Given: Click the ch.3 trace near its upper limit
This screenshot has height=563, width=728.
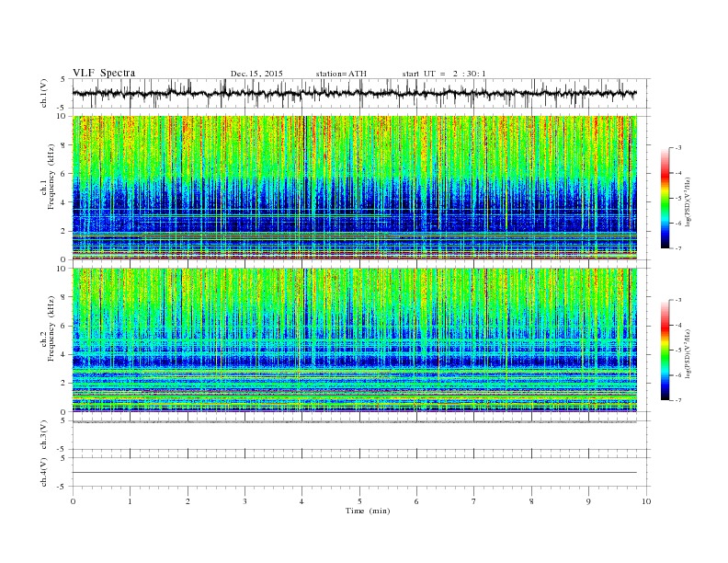Looking at the screenshot, I should (x=355, y=421).
